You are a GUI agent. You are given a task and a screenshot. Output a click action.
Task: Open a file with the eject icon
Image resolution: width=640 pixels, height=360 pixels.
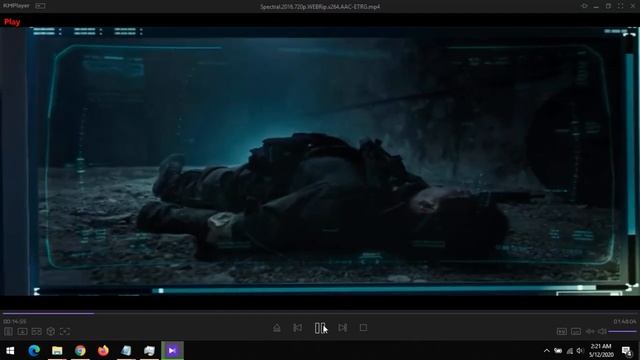277,328
